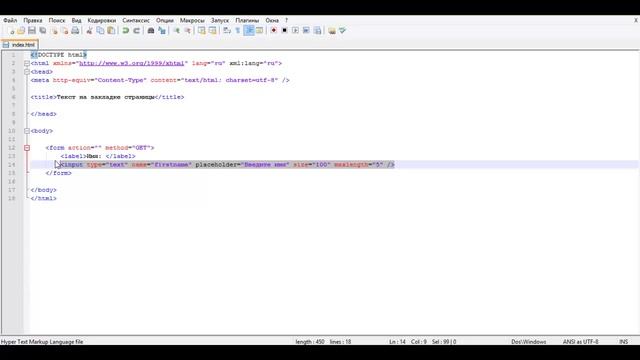The width and height of the screenshot is (640, 360).
Task: Collapse the body fold marker on line 10
Action: click(x=27, y=131)
